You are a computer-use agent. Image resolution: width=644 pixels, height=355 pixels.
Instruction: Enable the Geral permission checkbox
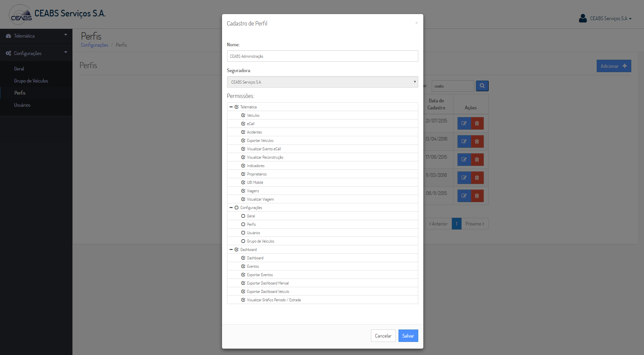click(x=243, y=216)
